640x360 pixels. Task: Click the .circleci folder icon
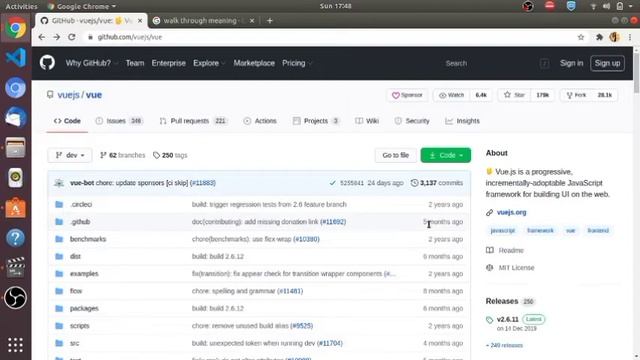[59, 204]
